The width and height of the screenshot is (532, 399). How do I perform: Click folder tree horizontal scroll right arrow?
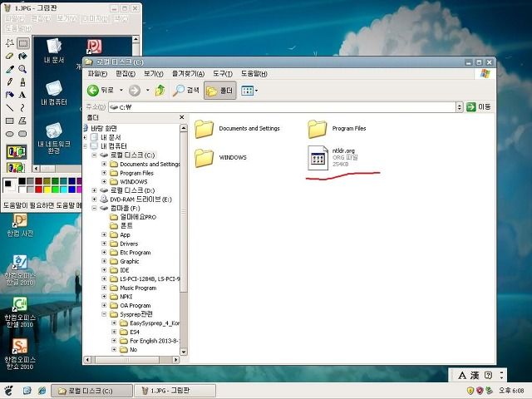point(176,359)
